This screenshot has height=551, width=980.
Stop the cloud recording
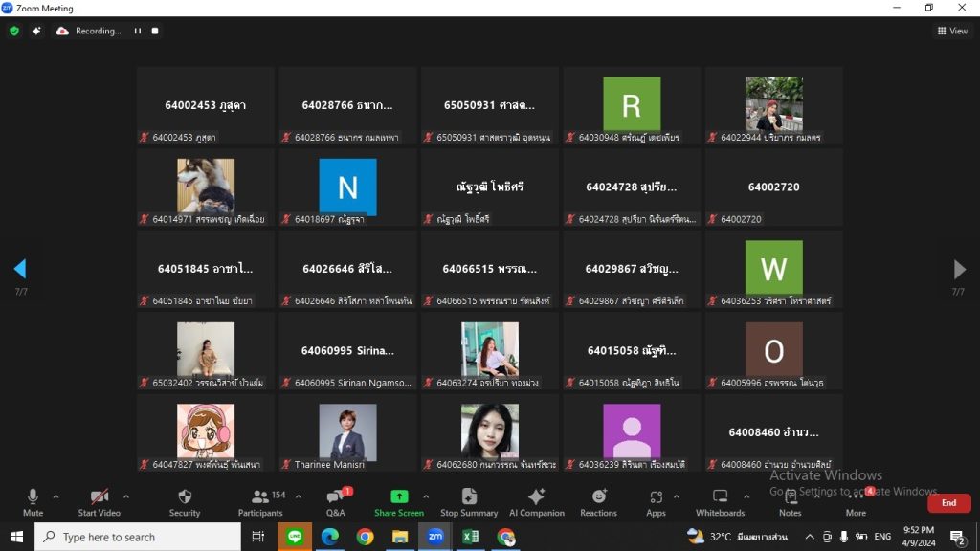pos(155,31)
